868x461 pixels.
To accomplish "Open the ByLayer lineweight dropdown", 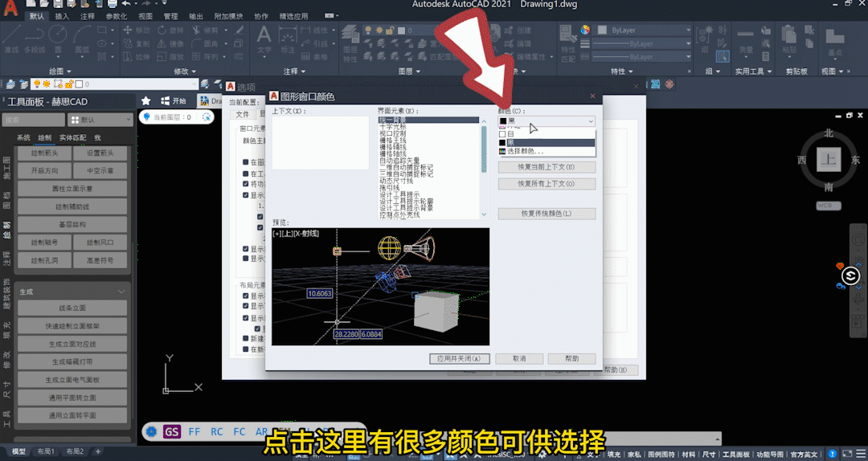I will click(x=642, y=43).
